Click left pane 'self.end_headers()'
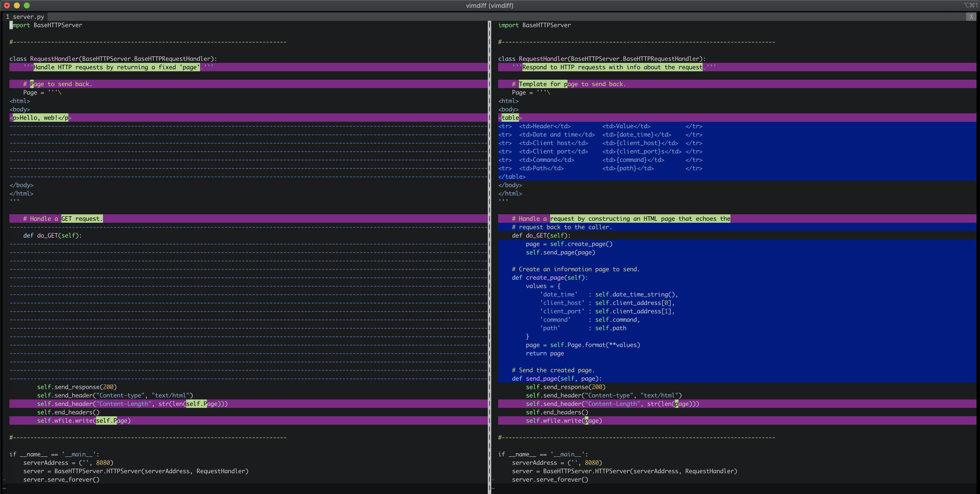 click(68, 412)
